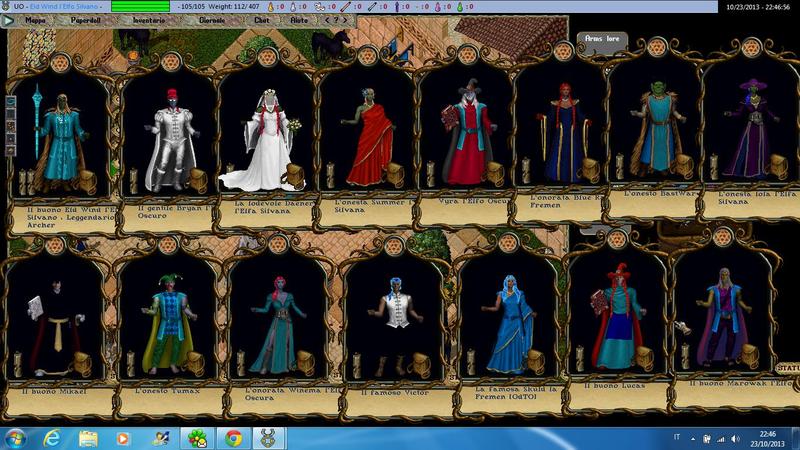Click the play arrow left of Mappa
Screen dimensions: 800x450
click(8, 20)
